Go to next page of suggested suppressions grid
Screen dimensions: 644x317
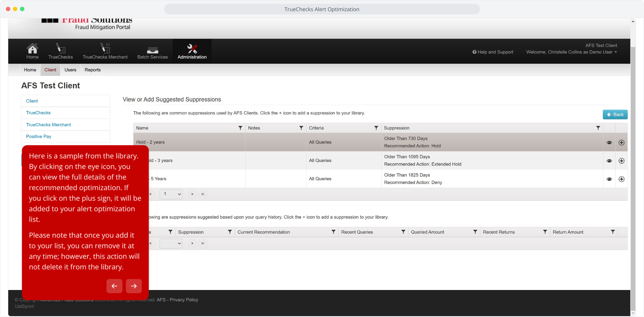[192, 243]
